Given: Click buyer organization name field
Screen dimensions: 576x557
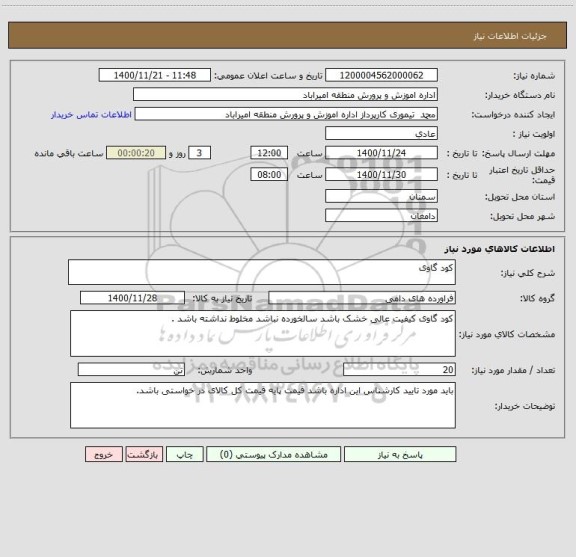Looking at the screenshot, I should 285,95.
